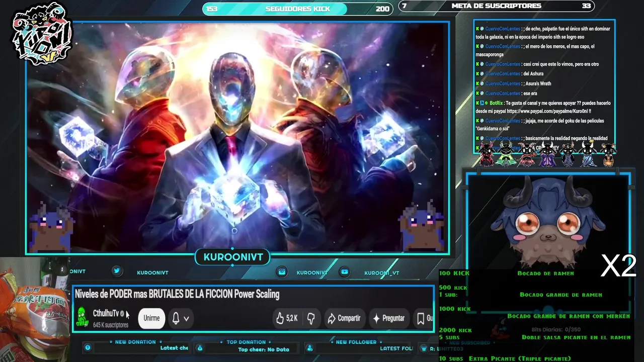Click the Unirme join button
Screen dimensions: 644x362
coord(151,318)
